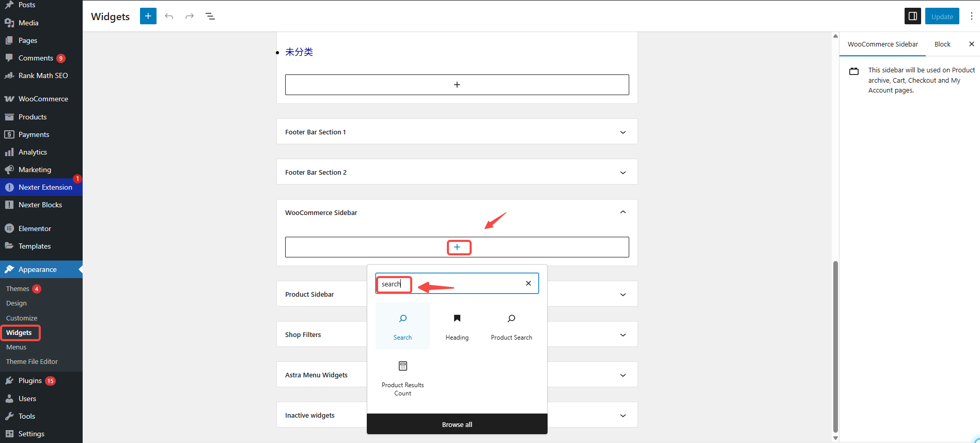Viewport: 980px width, 443px height.
Task: Click the Browse all button
Action: (x=457, y=424)
